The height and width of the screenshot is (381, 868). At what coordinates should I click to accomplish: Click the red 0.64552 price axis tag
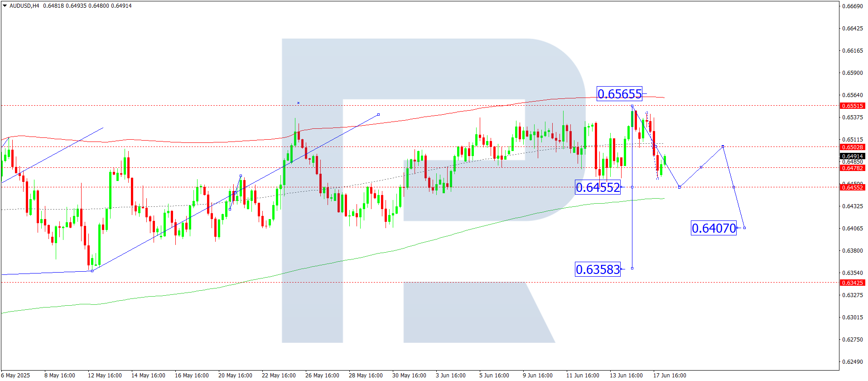coord(852,187)
